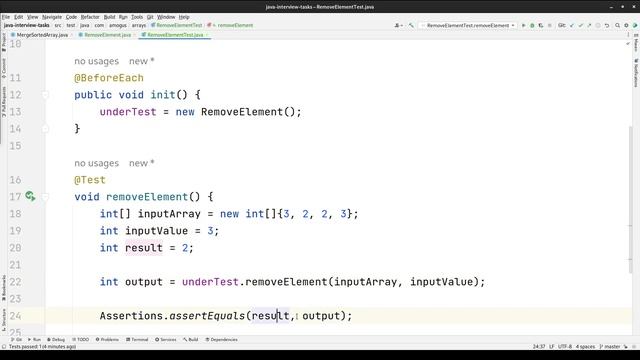Open IDE settings gear icon
This screenshot has width=640, height=360.
tap(626, 25)
